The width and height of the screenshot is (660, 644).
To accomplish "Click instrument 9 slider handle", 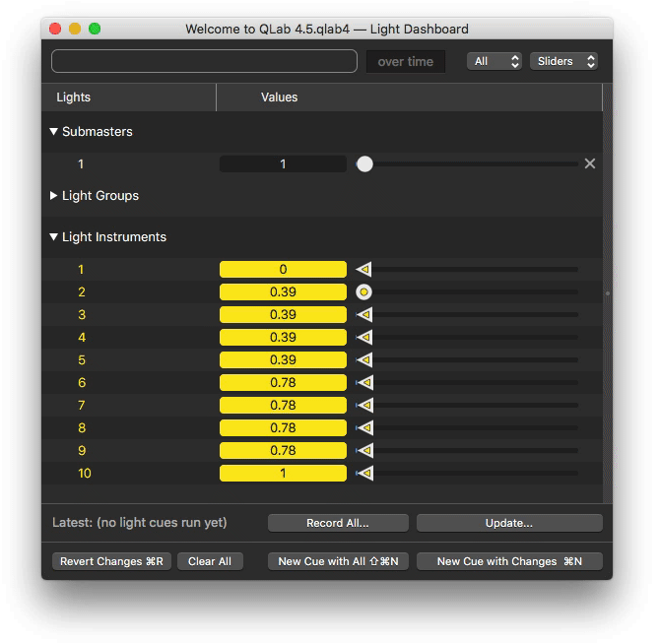I will (x=364, y=451).
